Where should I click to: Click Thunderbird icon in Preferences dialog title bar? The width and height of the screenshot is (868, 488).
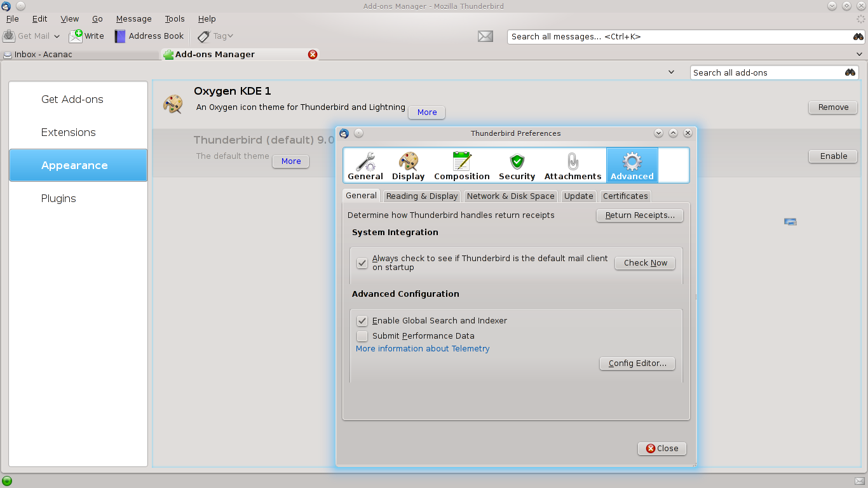tap(344, 133)
